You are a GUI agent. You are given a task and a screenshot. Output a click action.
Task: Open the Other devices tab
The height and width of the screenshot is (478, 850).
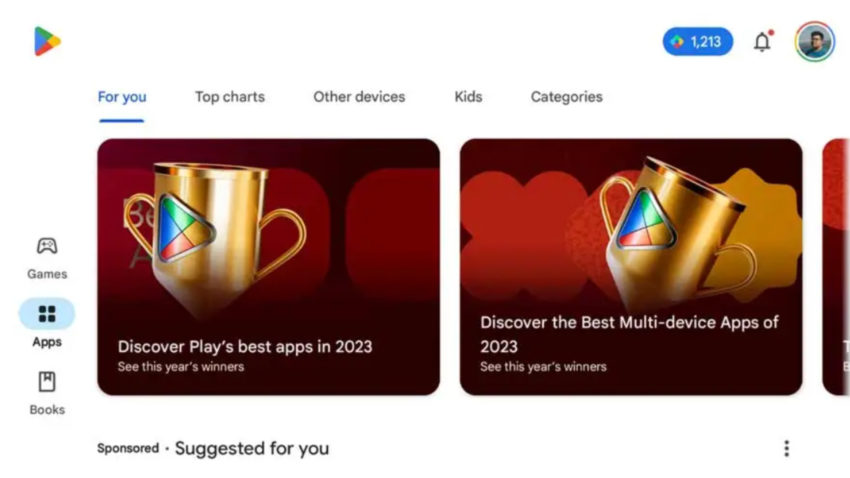point(359,97)
